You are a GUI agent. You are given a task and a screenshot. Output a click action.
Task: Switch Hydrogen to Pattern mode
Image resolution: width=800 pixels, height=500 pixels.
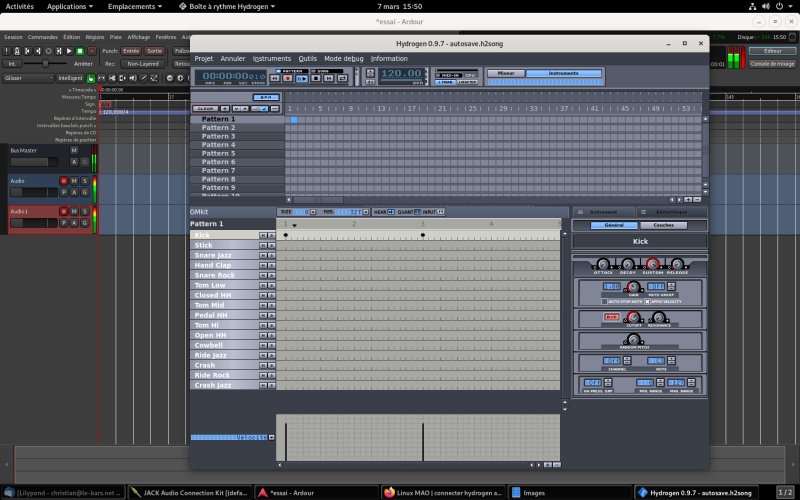[x=292, y=71]
